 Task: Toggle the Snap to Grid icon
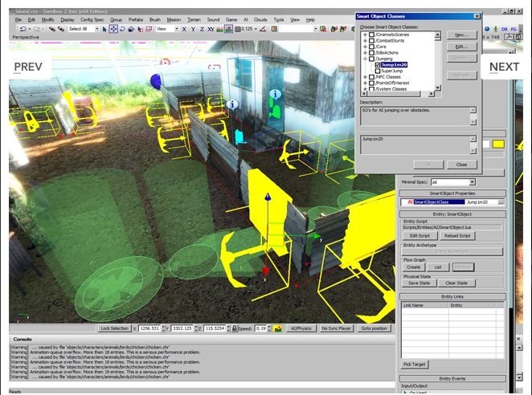click(x=238, y=29)
